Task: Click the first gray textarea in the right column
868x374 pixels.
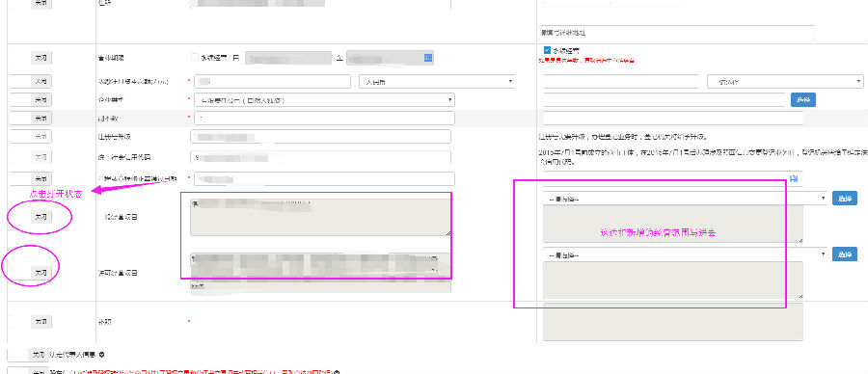Action: click(x=672, y=224)
